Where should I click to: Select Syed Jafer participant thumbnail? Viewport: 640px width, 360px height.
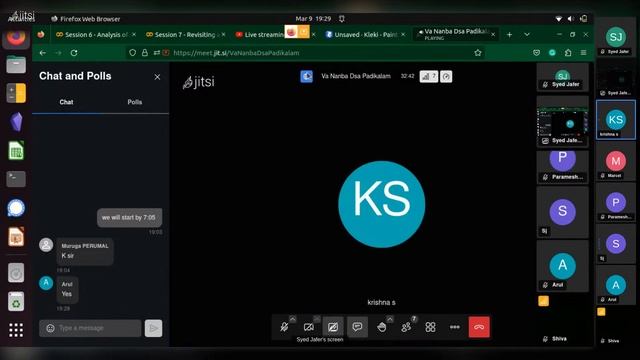tap(562, 77)
